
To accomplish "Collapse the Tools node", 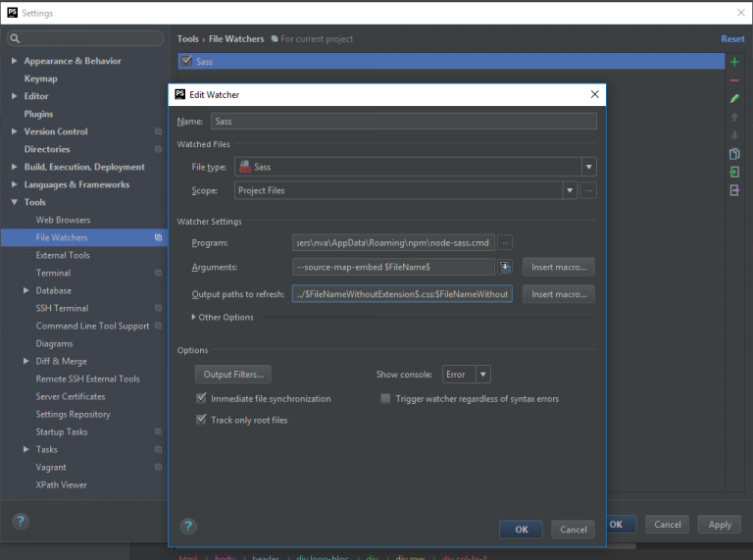I will [x=15, y=202].
